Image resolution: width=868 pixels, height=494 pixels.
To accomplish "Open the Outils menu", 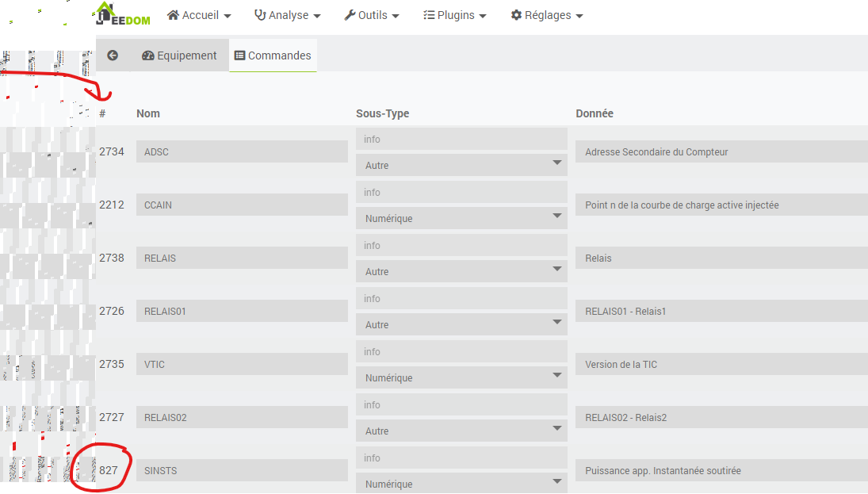I will (371, 15).
